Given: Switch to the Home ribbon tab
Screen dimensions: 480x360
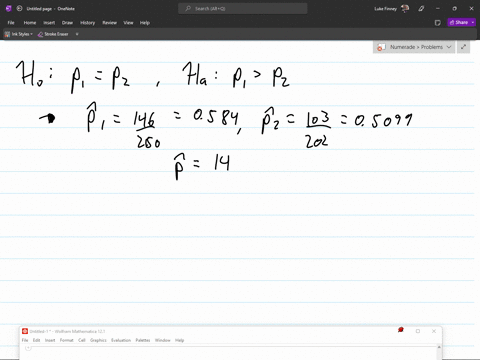Looking at the screenshot, I should tap(30, 23).
